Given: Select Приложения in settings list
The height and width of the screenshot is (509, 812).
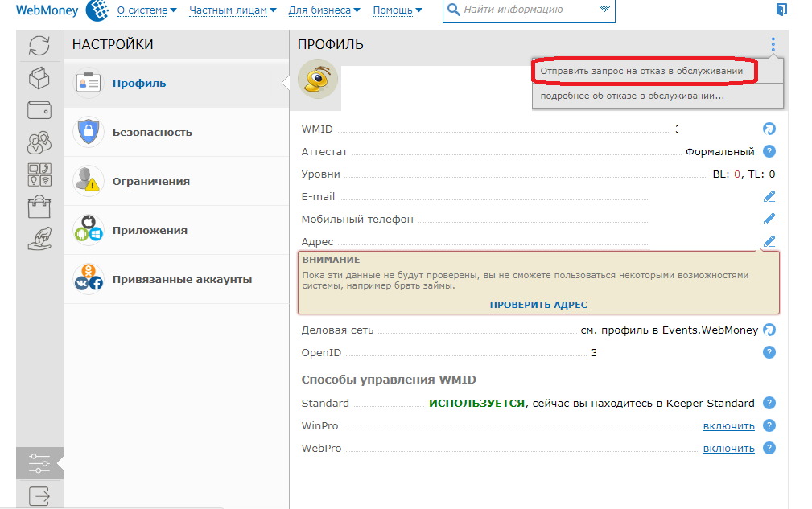Looking at the screenshot, I should [x=176, y=231].
